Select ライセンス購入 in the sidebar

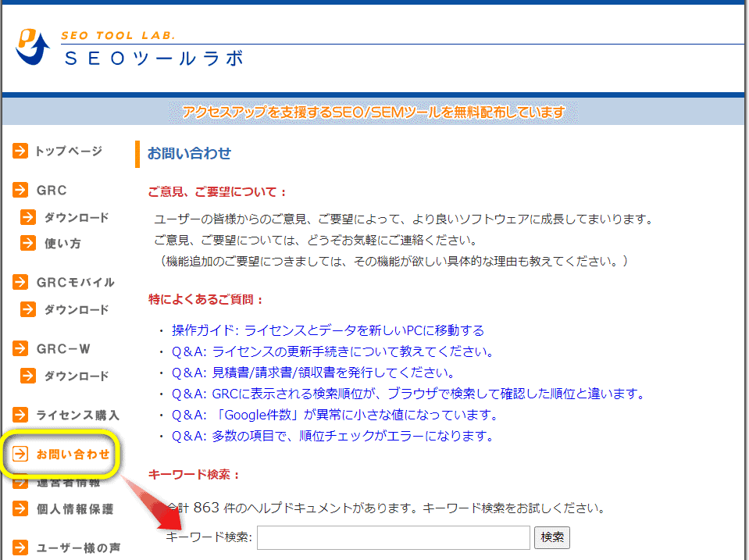pyautogui.click(x=78, y=415)
